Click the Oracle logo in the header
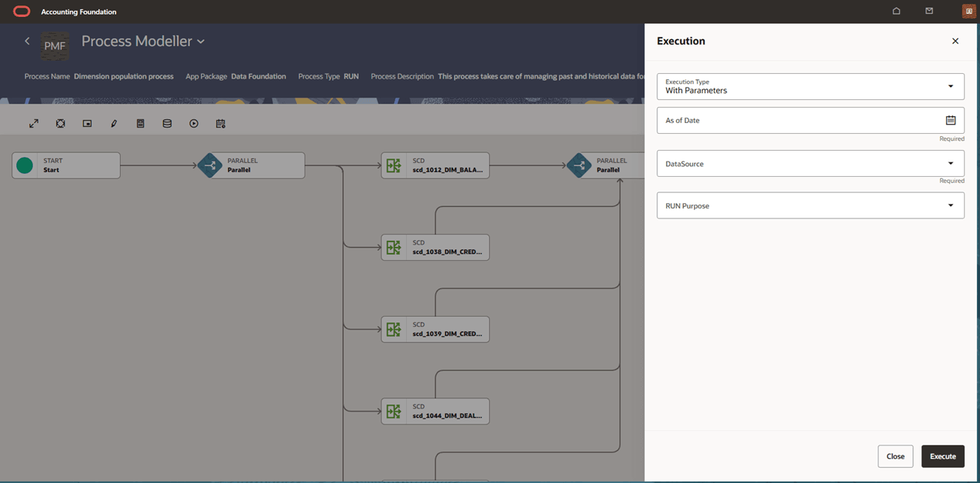Screen dimensions: 980x483 [x=22, y=12]
